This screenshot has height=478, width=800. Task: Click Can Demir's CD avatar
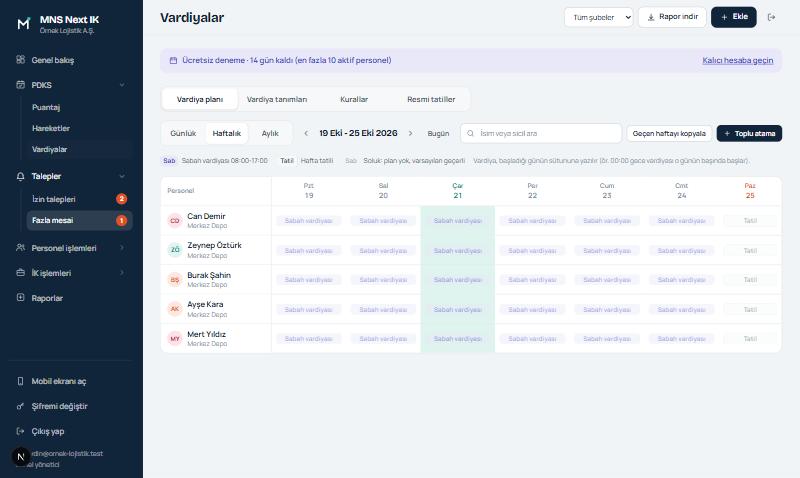(x=174, y=220)
